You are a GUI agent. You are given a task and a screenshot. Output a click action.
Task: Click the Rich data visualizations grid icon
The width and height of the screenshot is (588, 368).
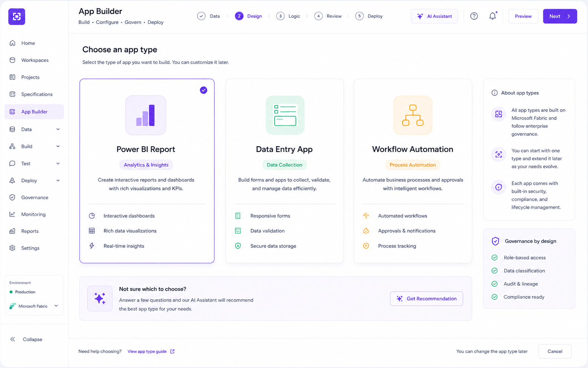click(92, 231)
